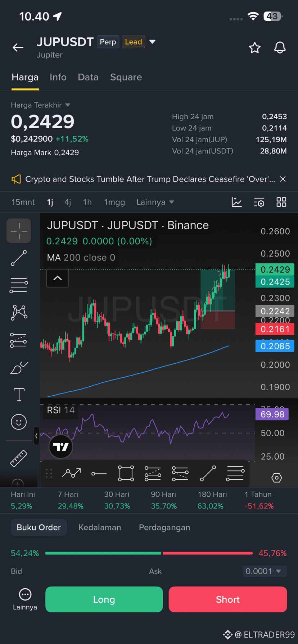298x644 pixels.
Task: Collapse the indicator legend chevron
Action: [x=58, y=278]
